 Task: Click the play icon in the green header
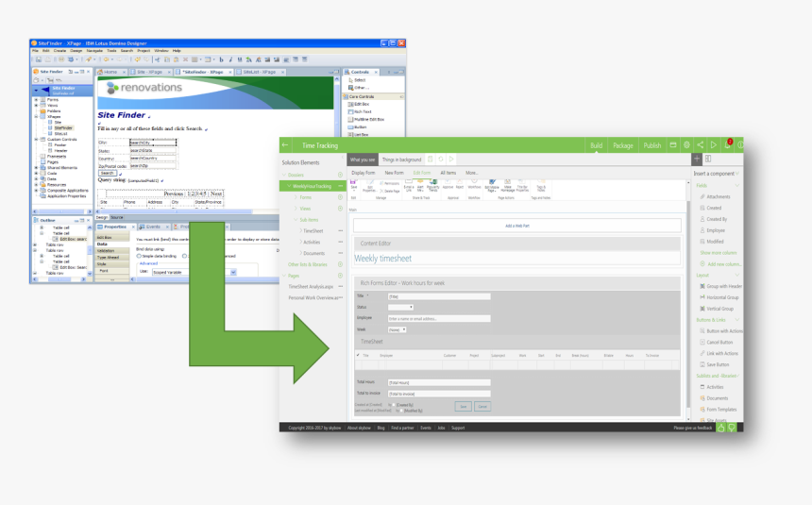[713, 145]
